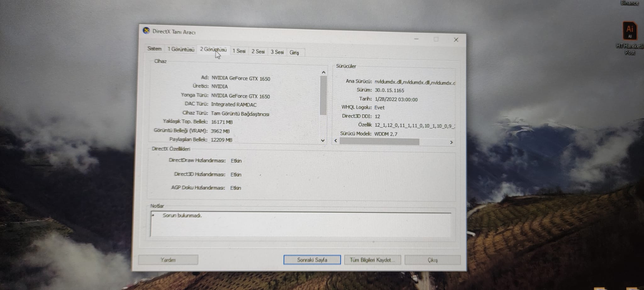
Task: Open the 1 Sesi tab
Action: coord(239,51)
